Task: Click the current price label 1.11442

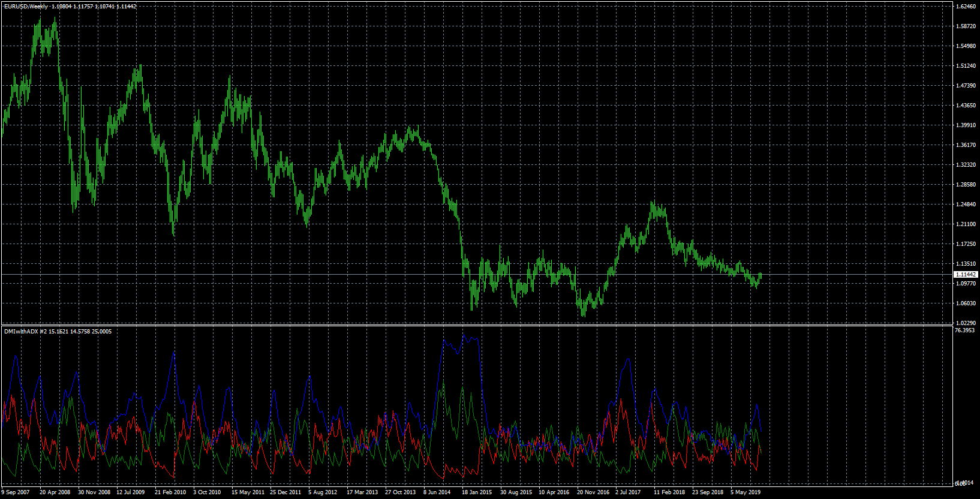Action: (x=966, y=274)
